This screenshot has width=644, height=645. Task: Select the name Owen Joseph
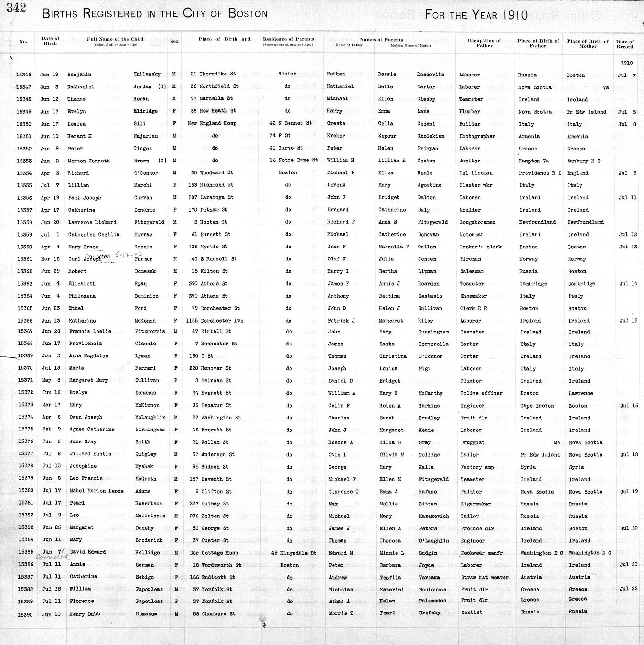tap(86, 417)
